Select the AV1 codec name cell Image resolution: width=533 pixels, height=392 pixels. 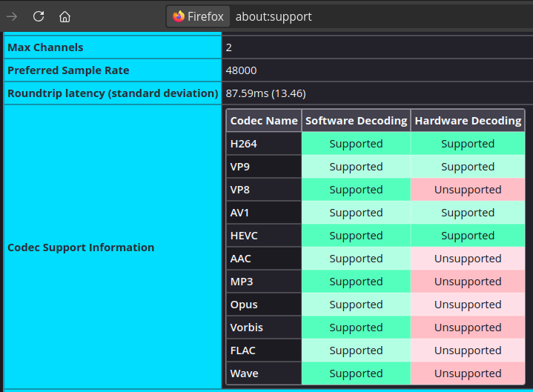pos(264,213)
